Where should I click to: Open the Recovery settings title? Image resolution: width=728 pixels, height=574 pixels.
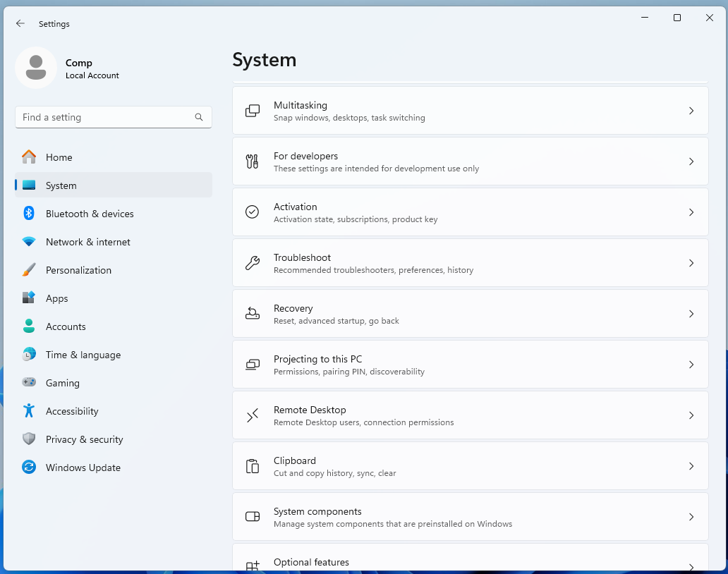coord(293,308)
